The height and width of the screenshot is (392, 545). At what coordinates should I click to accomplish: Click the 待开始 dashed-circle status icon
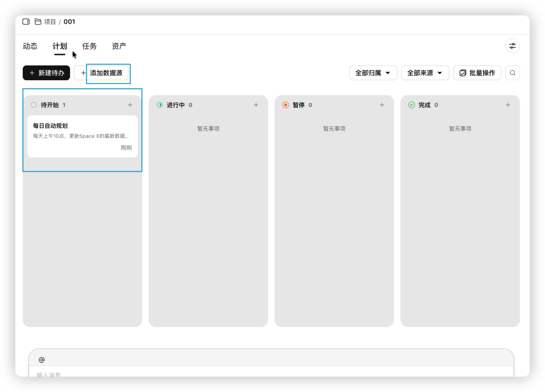34,105
